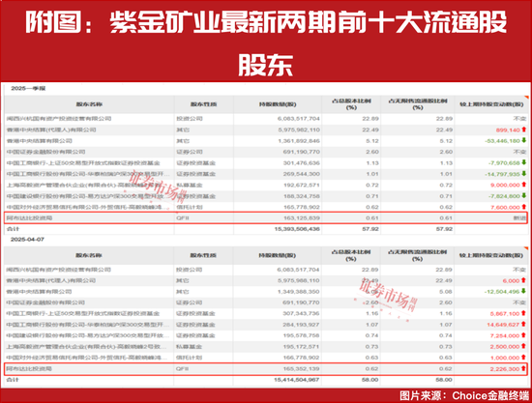The image size is (532, 403).
Task: Click the 股东名称 header in the 2025-04-07 table
Action: pyautogui.click(x=89, y=255)
